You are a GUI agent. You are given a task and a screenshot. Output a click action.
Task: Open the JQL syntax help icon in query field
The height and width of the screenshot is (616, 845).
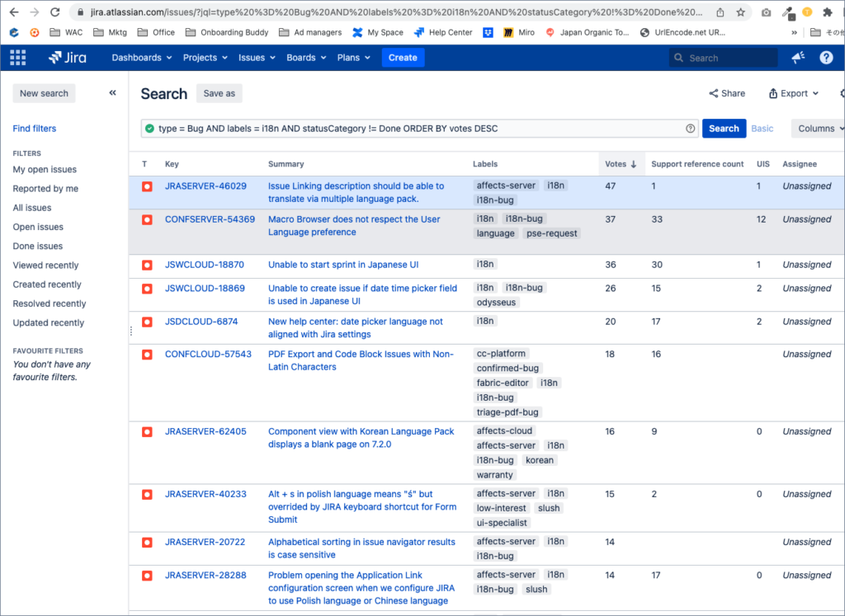(691, 128)
